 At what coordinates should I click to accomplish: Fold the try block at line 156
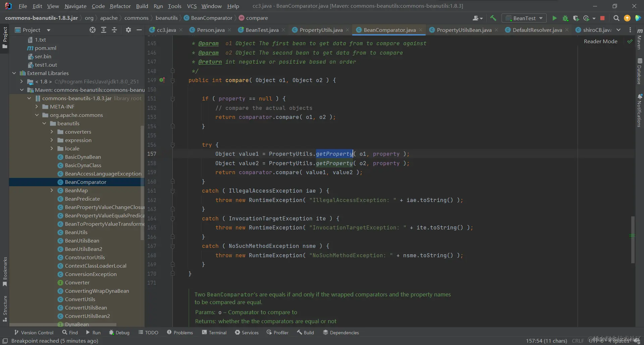pyautogui.click(x=172, y=145)
